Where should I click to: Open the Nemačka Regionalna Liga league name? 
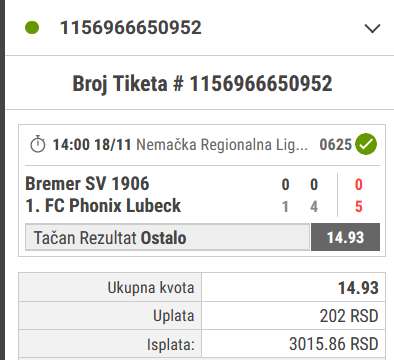point(222,145)
